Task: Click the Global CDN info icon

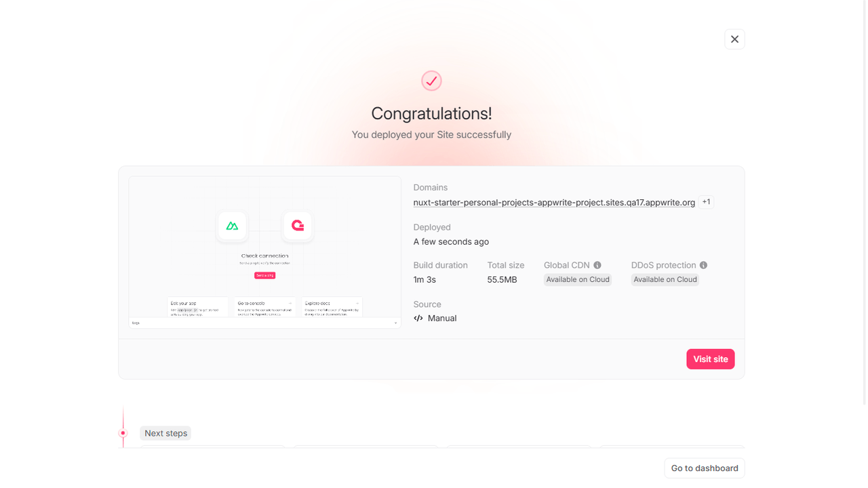Action: pos(597,265)
